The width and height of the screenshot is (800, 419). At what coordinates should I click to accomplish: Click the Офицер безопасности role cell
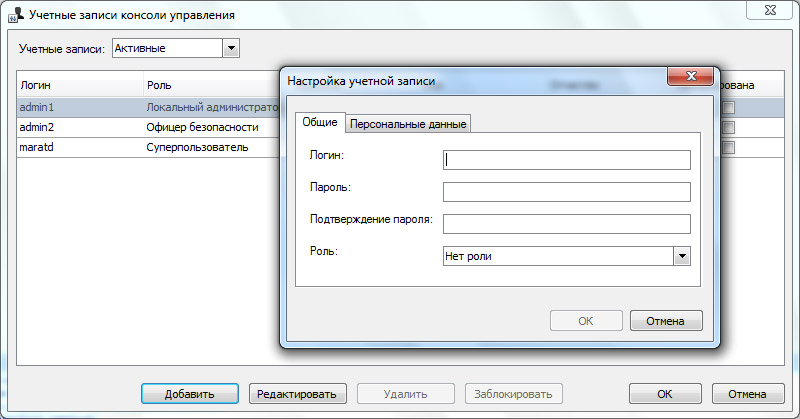point(202,128)
